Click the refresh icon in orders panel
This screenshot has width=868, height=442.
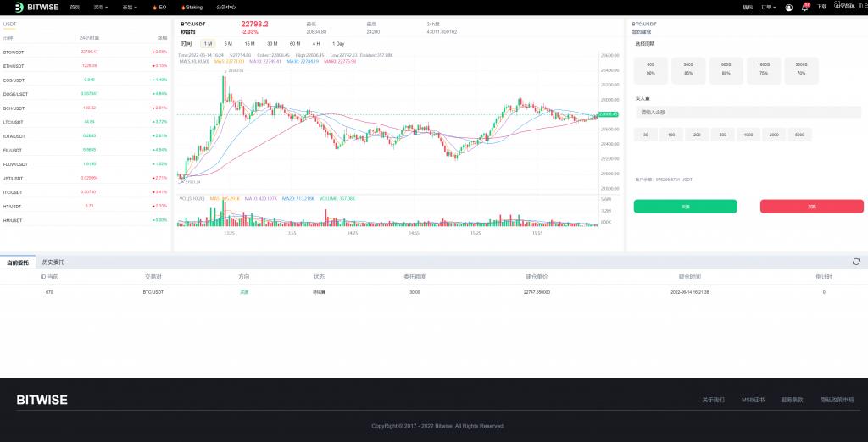(x=856, y=262)
